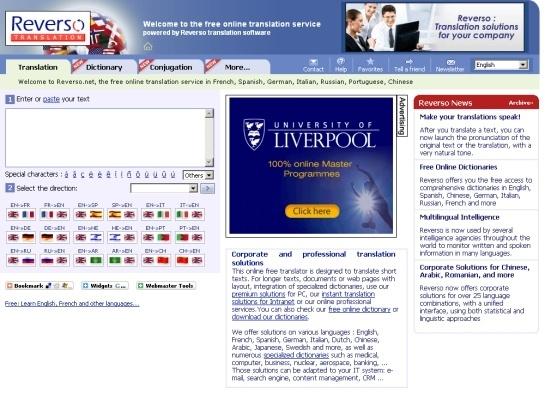Image resolution: width=545 pixels, height=410 pixels.
Task: Insert the ñ special character
Action: tap(129, 174)
